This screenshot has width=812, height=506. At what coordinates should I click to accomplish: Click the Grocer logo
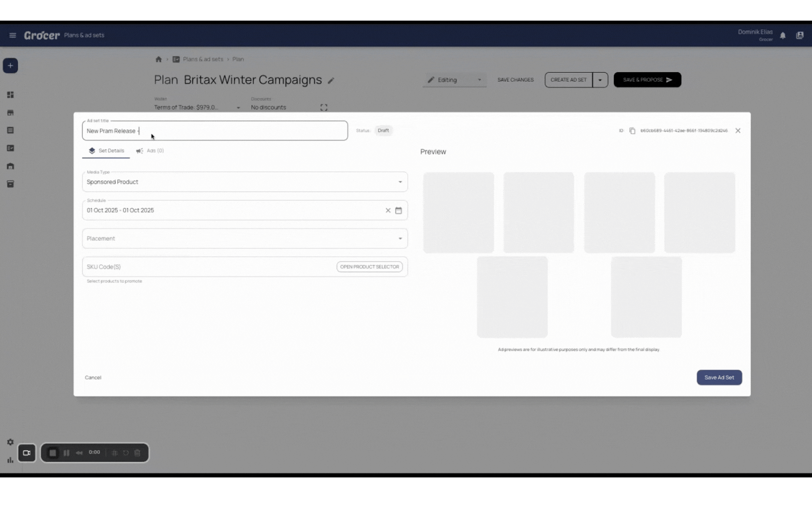click(x=42, y=35)
